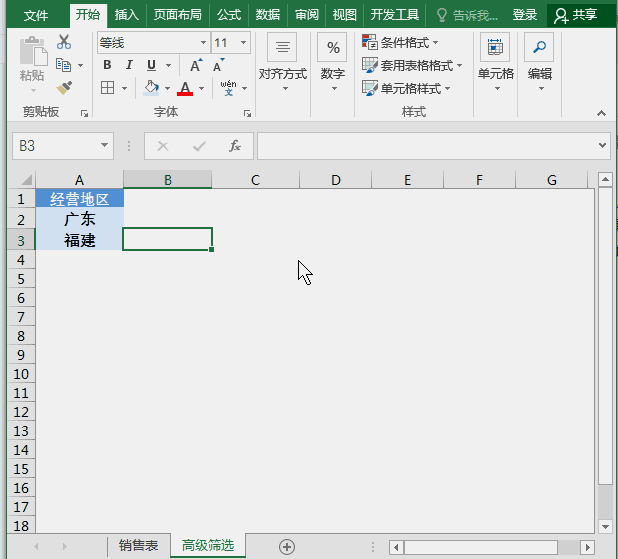618x559 pixels.
Task: Add a new sheet with the plus icon
Action: click(287, 547)
